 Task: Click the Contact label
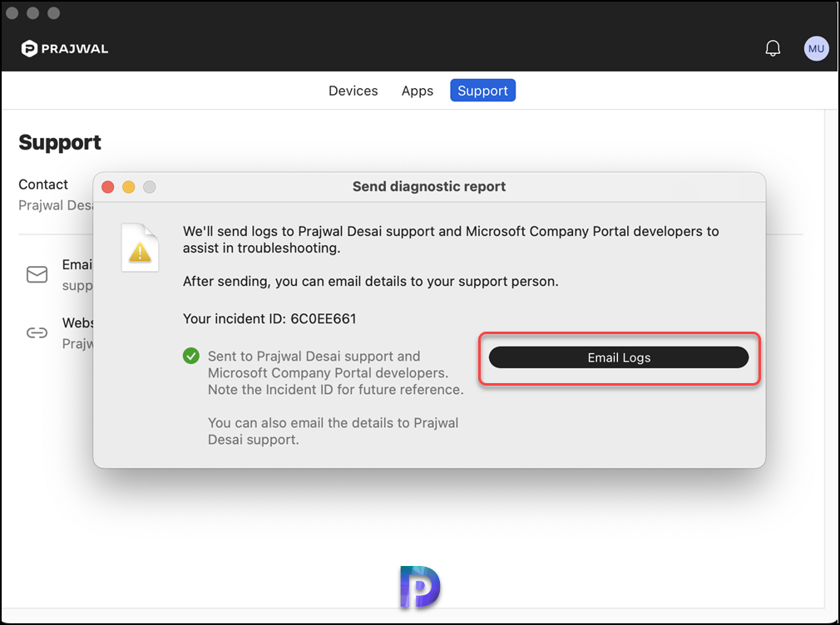43,185
